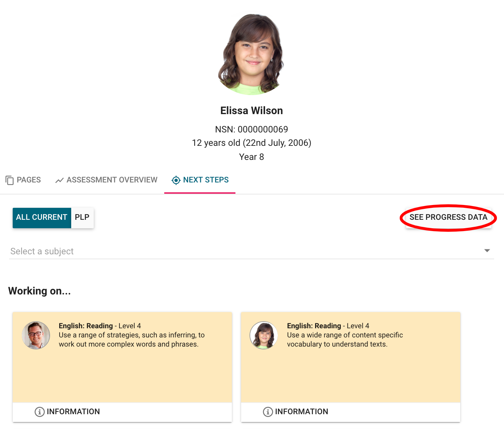
Task: Click info icon on the inferring strategies card
Action: click(39, 412)
